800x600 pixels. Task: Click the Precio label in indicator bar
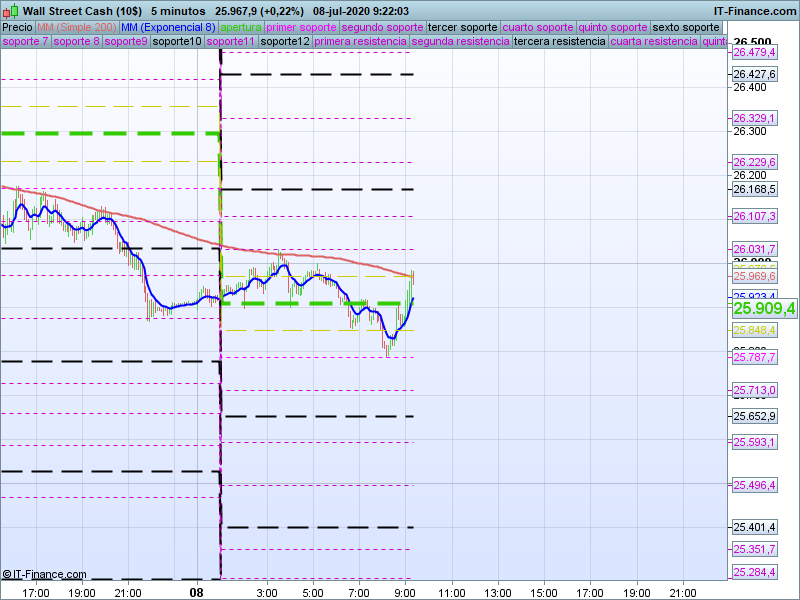(17, 27)
